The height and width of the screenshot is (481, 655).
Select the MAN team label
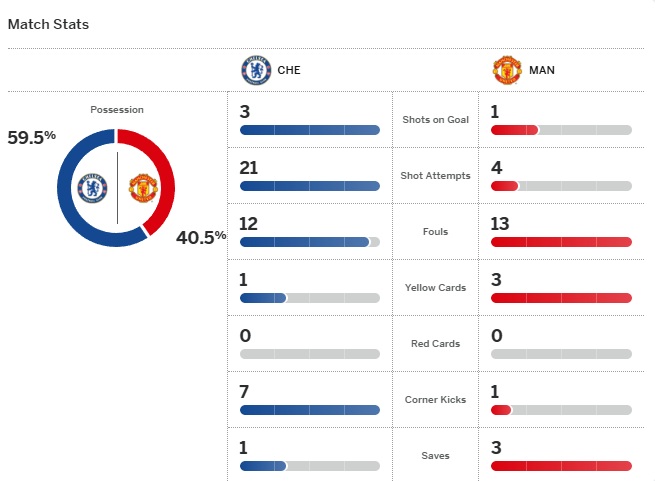(543, 71)
